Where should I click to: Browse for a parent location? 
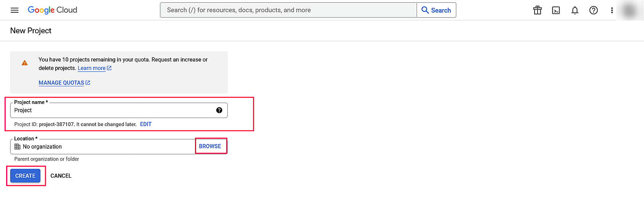[x=210, y=146]
